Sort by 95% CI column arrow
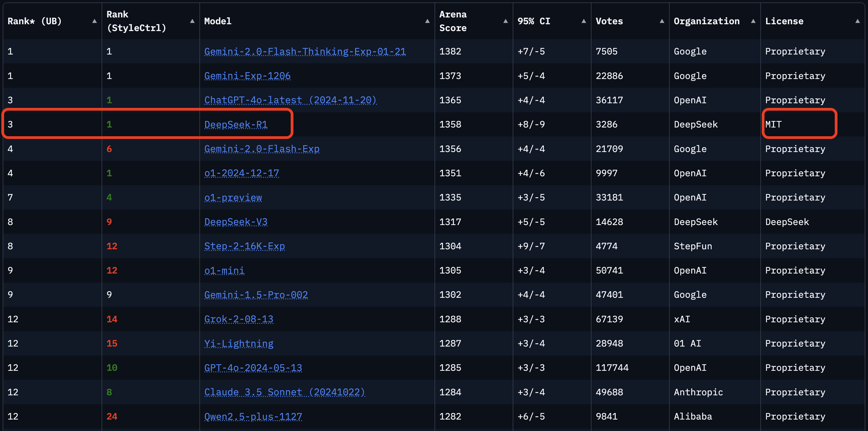868x431 pixels. 584,21
